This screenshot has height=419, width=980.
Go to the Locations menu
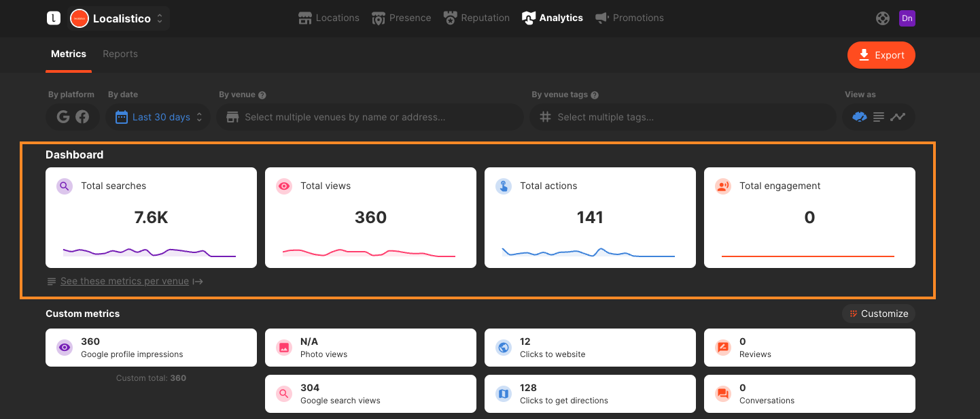click(329, 18)
